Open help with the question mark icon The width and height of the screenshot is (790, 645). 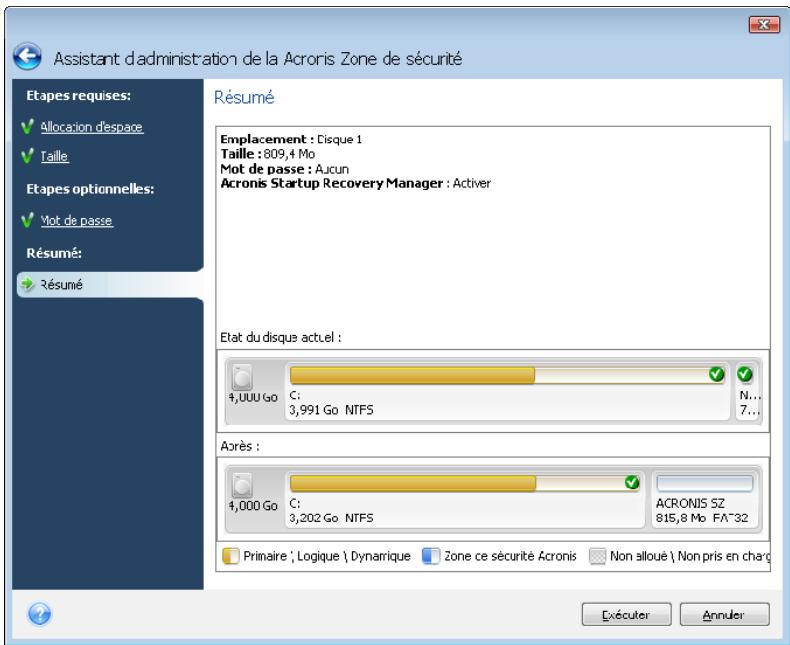click(39, 614)
